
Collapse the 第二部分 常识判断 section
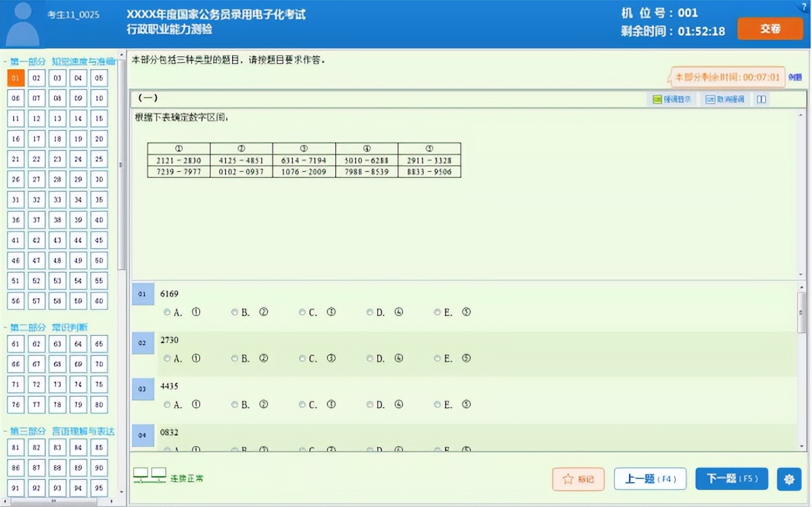coord(5,327)
